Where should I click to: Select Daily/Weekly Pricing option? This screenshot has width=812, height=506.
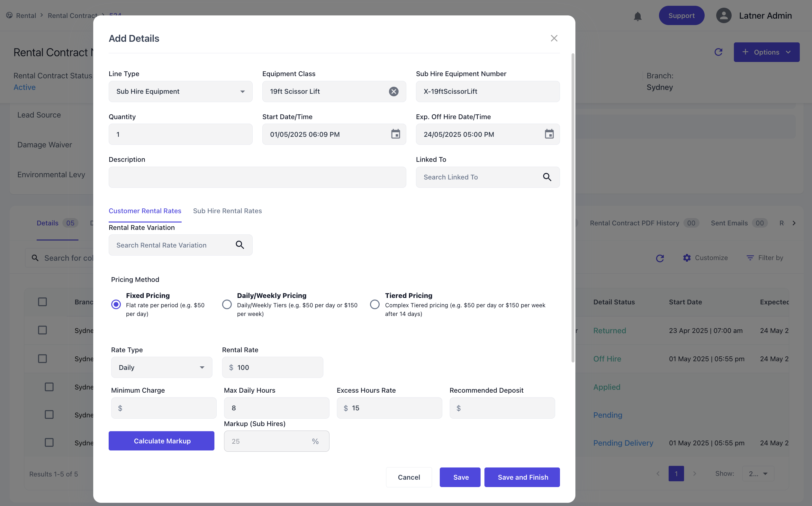pyautogui.click(x=227, y=304)
